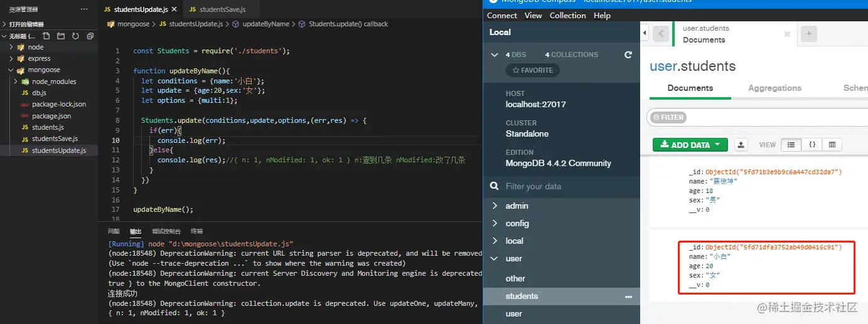Image resolution: width=868 pixels, height=324 pixels.
Task: Click line number 10 in editor gutter
Action: tap(115, 140)
